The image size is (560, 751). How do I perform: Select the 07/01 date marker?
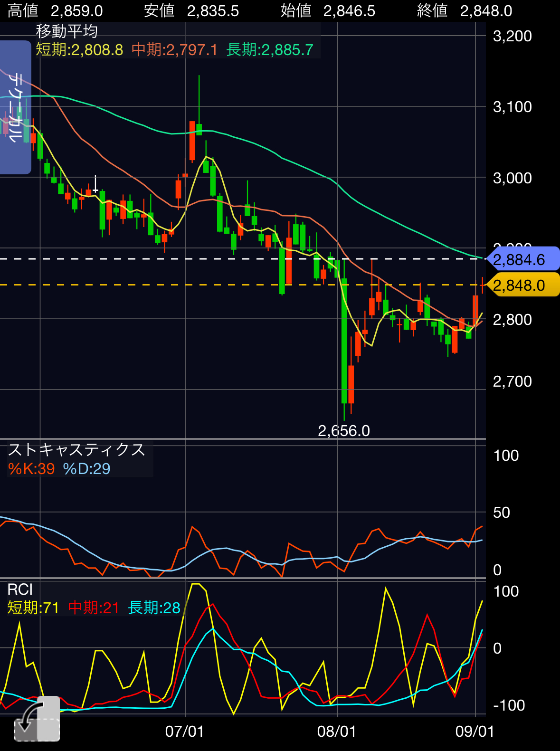coord(184,731)
